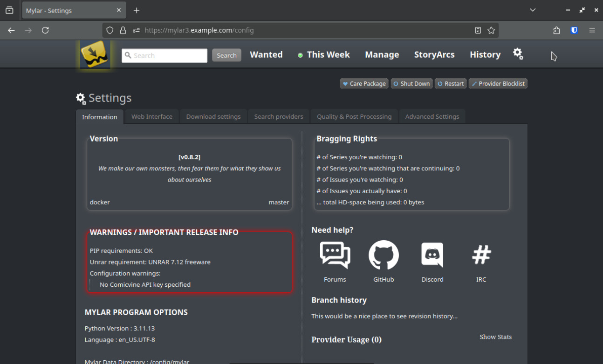Expand the Show Stats provider usage
The height and width of the screenshot is (364, 603).
pyautogui.click(x=495, y=337)
